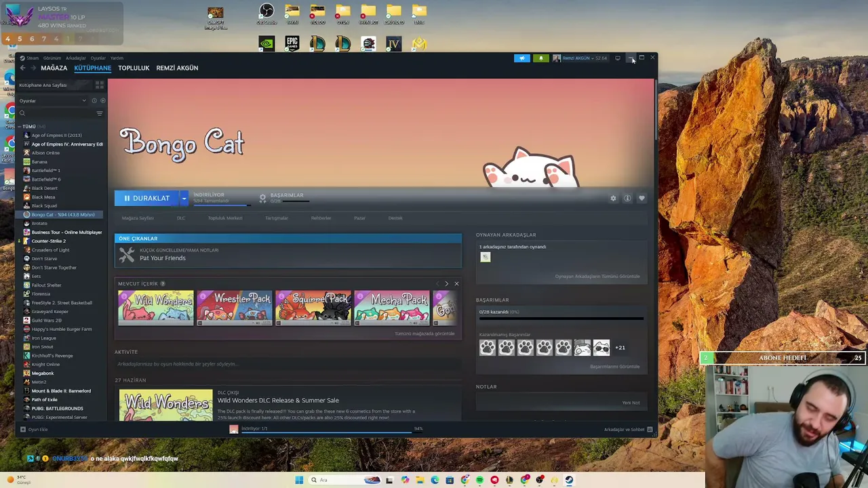
Task: Add Bongo Cat to favorites heart
Action: click(642, 199)
